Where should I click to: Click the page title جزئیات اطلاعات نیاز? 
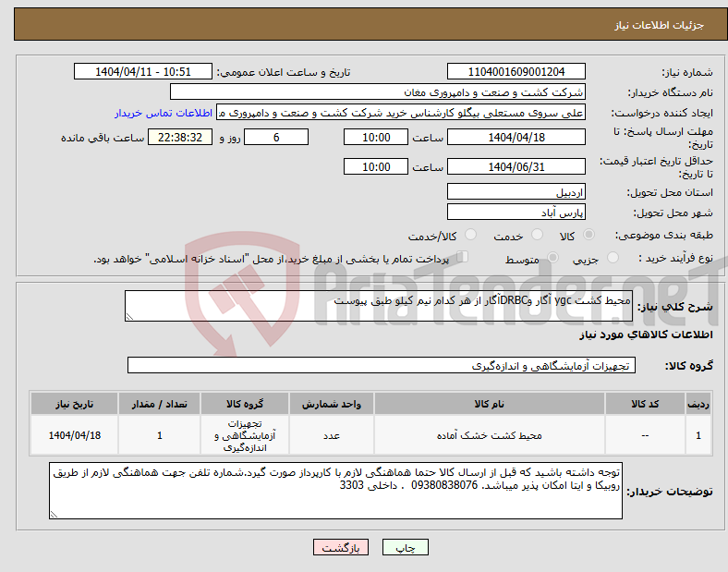[660, 25]
